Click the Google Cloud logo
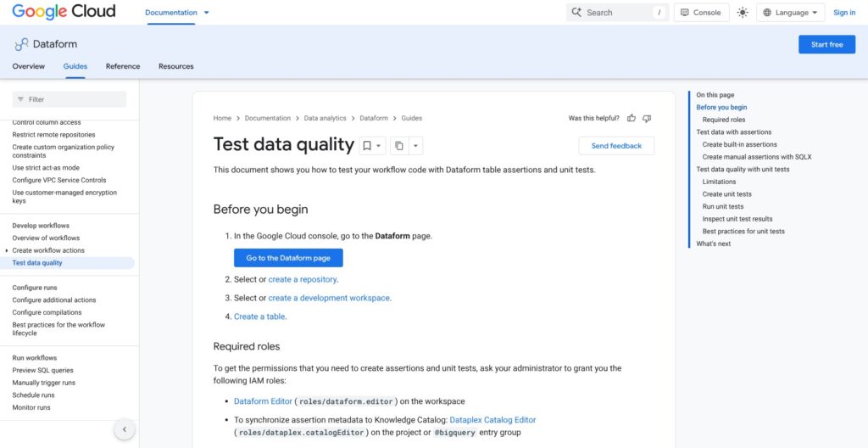Viewport: 868px width, 448px height. (x=64, y=12)
